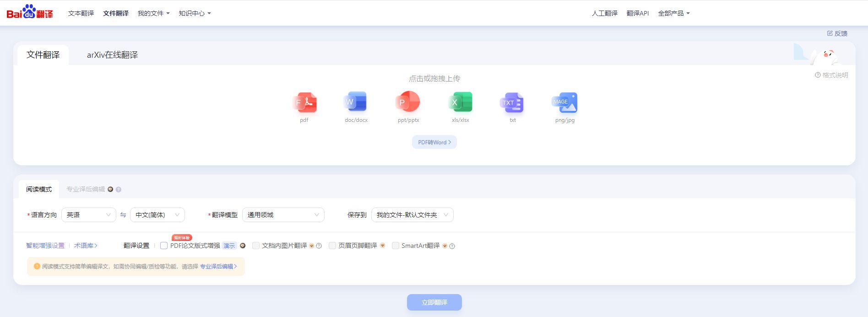The width and height of the screenshot is (868, 317).
Task: Click the VIP badge after 文档内图片翻译
Action: point(312,246)
